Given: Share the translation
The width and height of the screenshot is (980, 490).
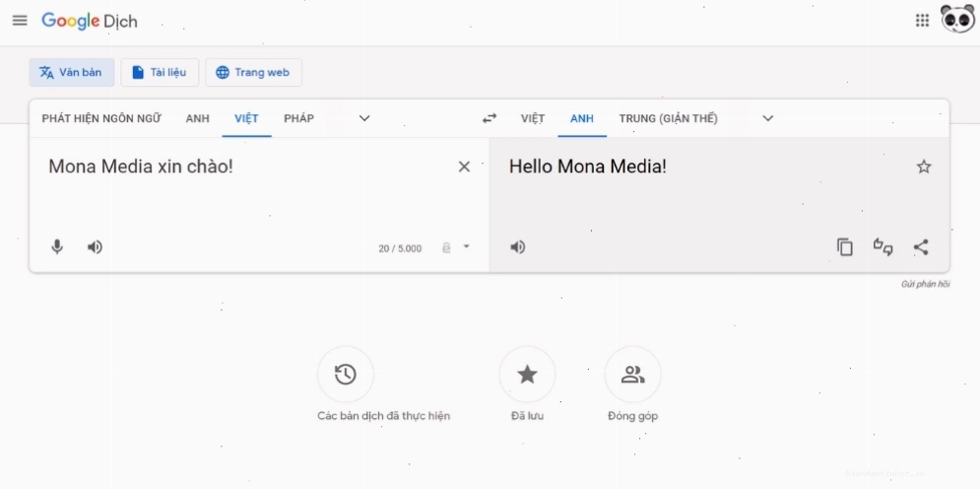Looking at the screenshot, I should pos(921,247).
